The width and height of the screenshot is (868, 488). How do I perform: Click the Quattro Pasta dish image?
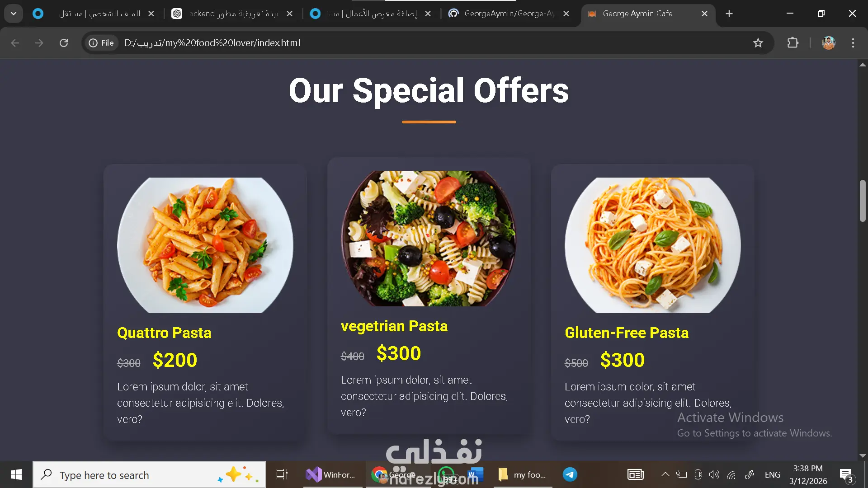(x=205, y=245)
